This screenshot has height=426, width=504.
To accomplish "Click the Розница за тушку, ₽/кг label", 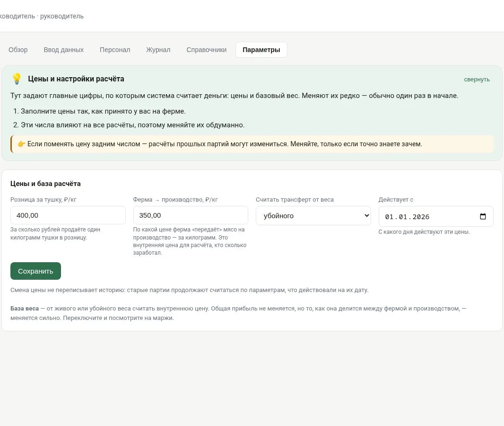I will [x=43, y=199].
